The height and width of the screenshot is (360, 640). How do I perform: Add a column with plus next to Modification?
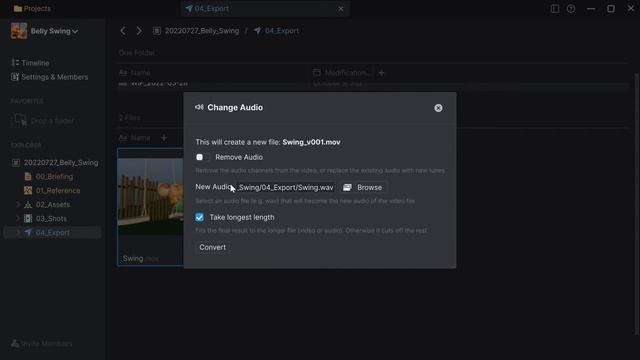pos(381,73)
